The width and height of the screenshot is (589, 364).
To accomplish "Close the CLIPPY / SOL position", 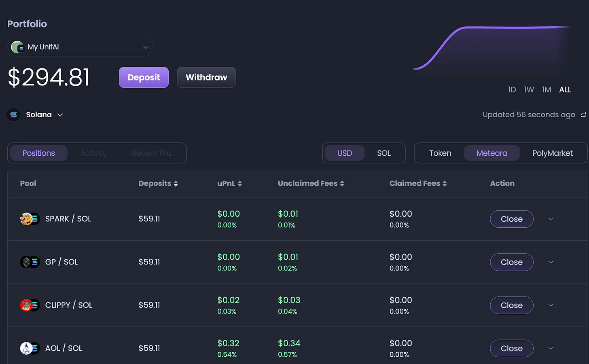I will (x=512, y=305).
